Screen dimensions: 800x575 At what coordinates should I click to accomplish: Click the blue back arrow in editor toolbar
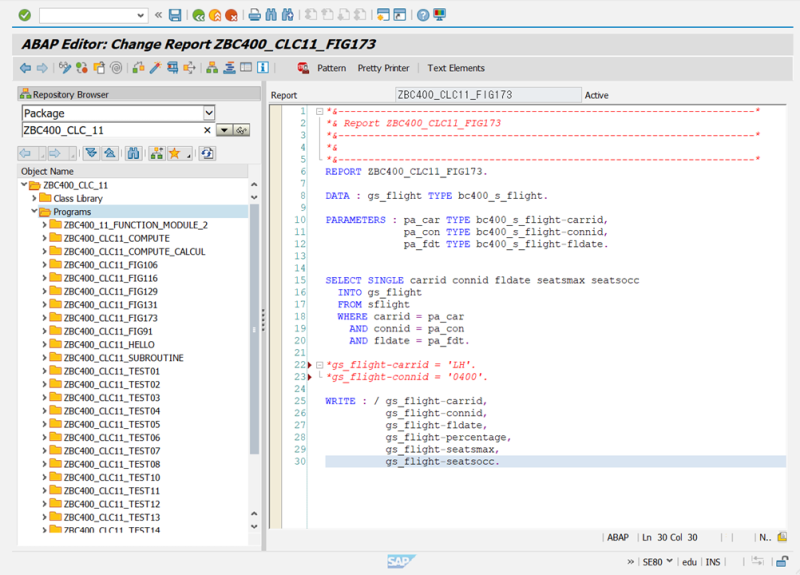[x=25, y=68]
